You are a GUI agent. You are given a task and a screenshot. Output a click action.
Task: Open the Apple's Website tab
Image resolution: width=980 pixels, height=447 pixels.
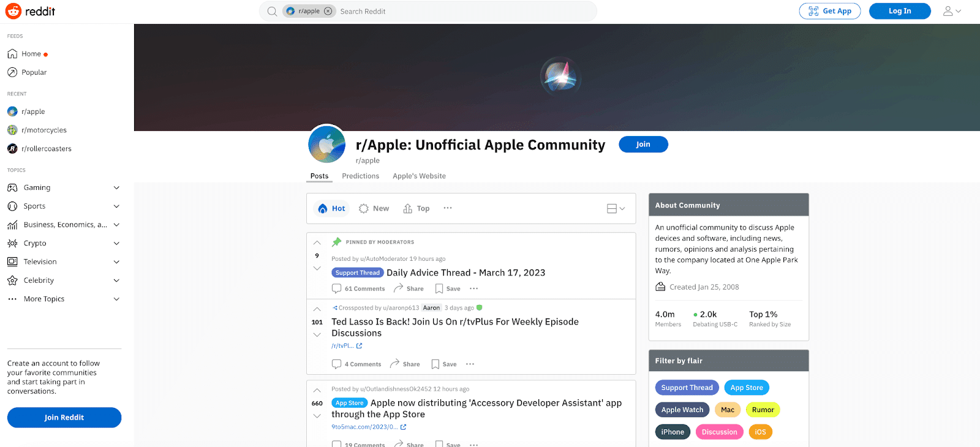(419, 176)
